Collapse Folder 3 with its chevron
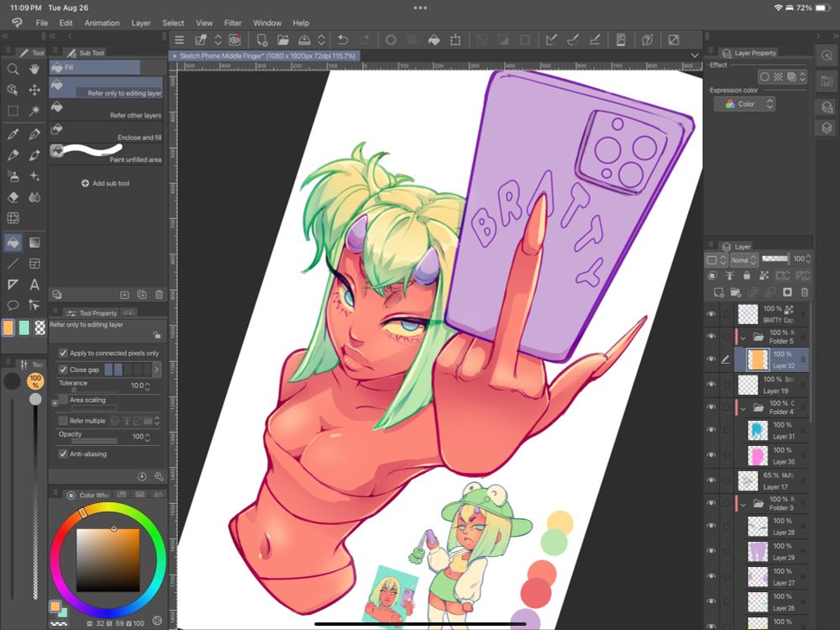 click(743, 504)
